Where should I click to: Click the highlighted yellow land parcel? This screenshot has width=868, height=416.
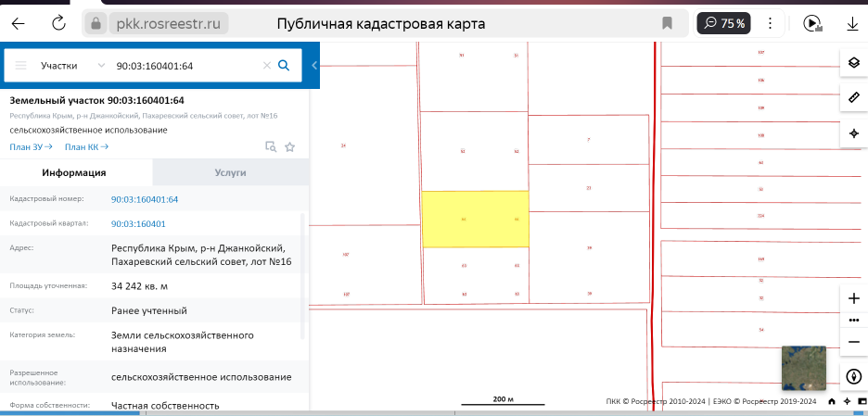(475, 220)
